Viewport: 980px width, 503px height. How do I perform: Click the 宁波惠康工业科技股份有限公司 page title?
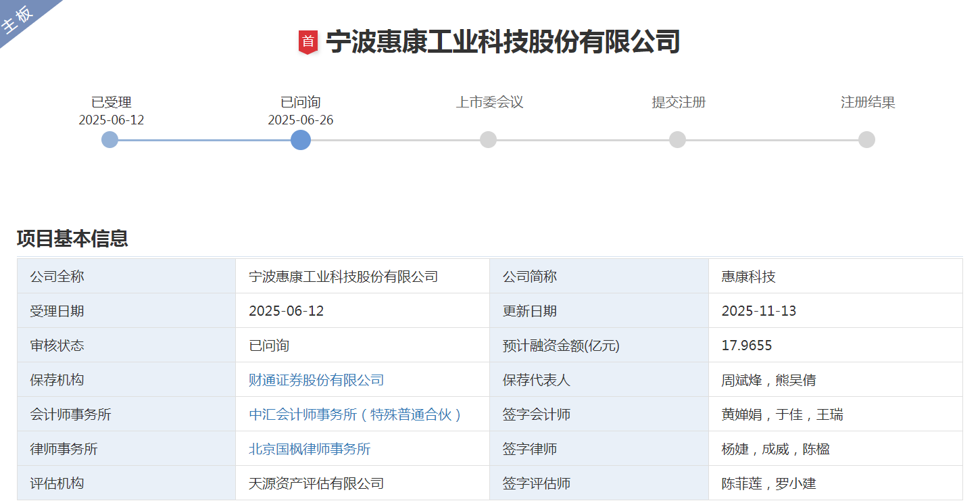click(x=503, y=42)
